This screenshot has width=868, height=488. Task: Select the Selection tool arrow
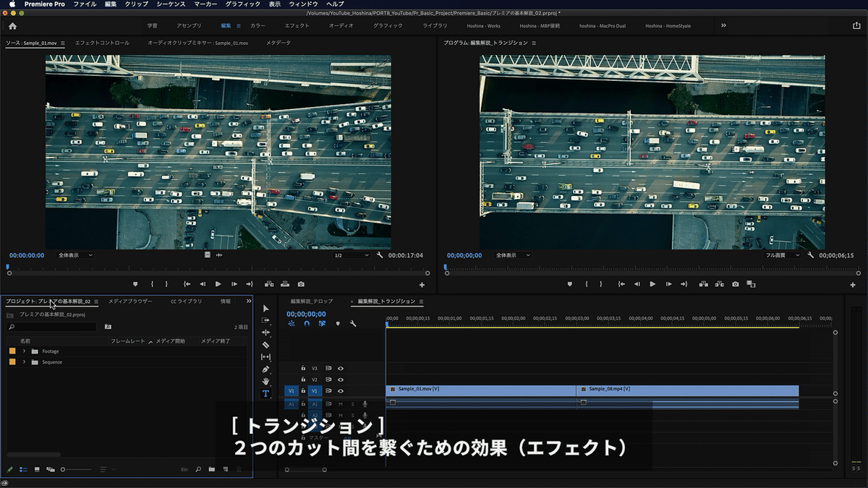click(x=265, y=309)
